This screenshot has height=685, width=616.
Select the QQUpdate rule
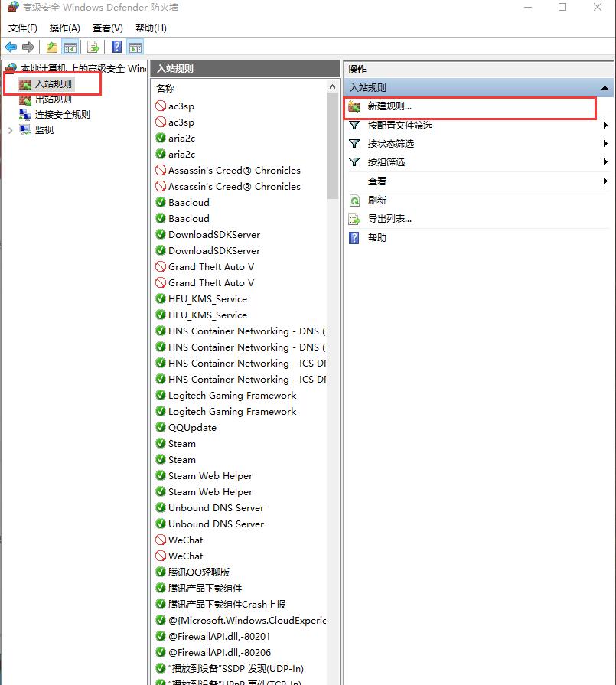192,427
